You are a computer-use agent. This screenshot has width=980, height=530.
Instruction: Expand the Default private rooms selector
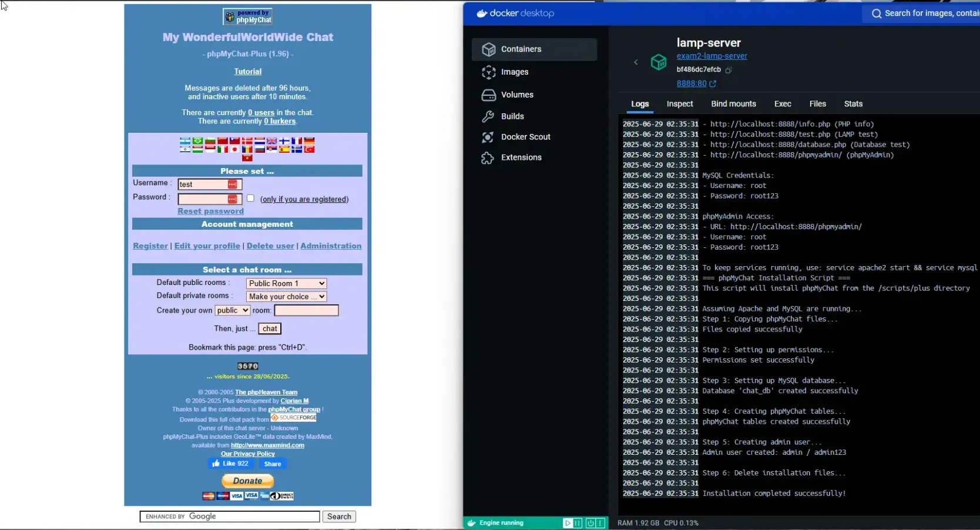(286, 296)
